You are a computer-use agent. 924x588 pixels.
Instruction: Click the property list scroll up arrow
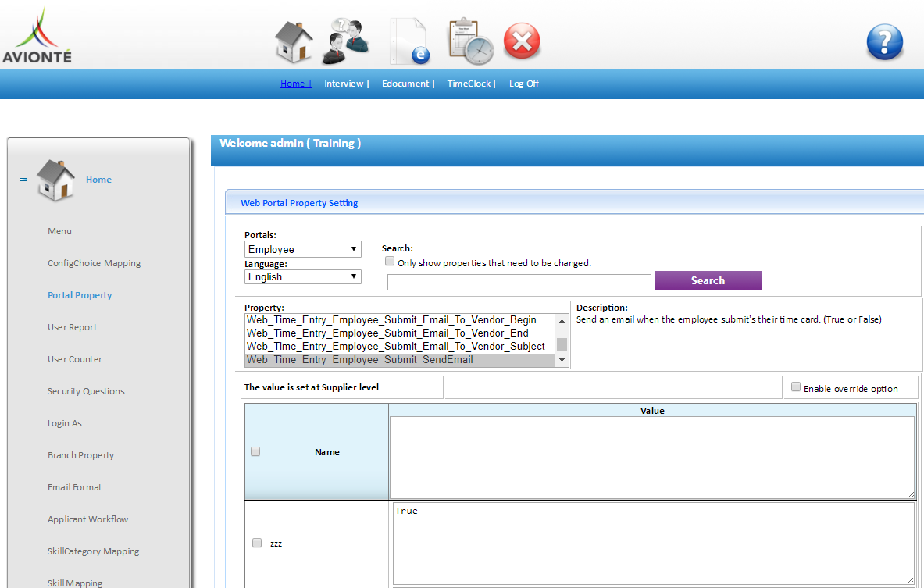coord(562,320)
